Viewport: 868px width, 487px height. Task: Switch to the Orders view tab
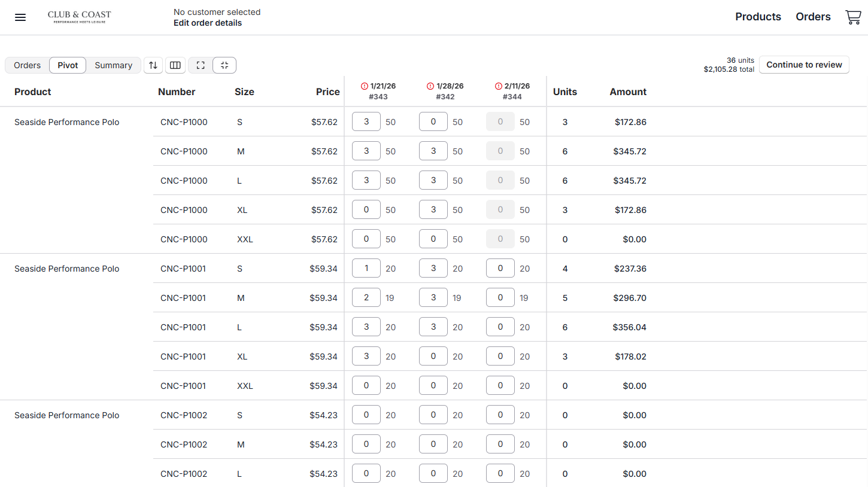(28, 65)
